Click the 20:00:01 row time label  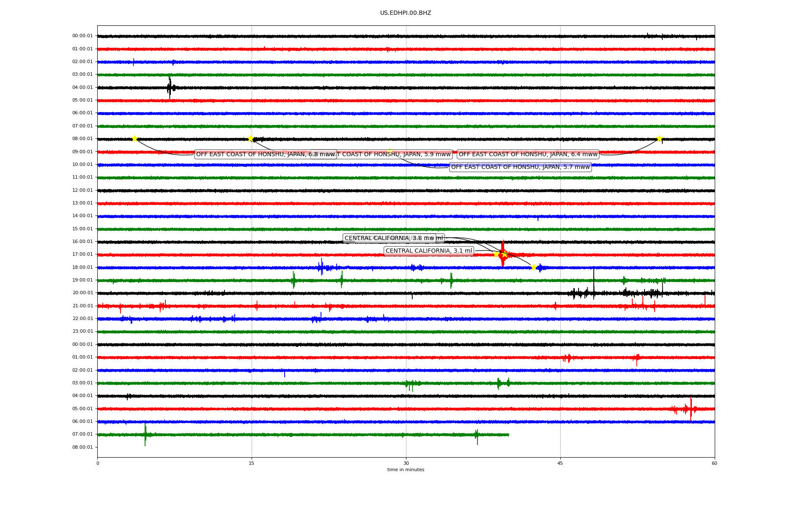point(82,293)
